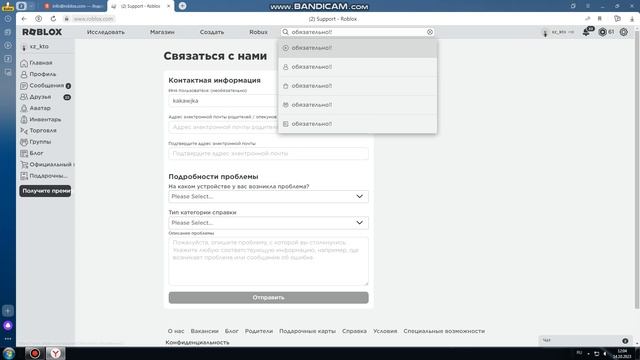Open Подарочные карты sidebar entry
The image size is (640, 360).
point(44,176)
